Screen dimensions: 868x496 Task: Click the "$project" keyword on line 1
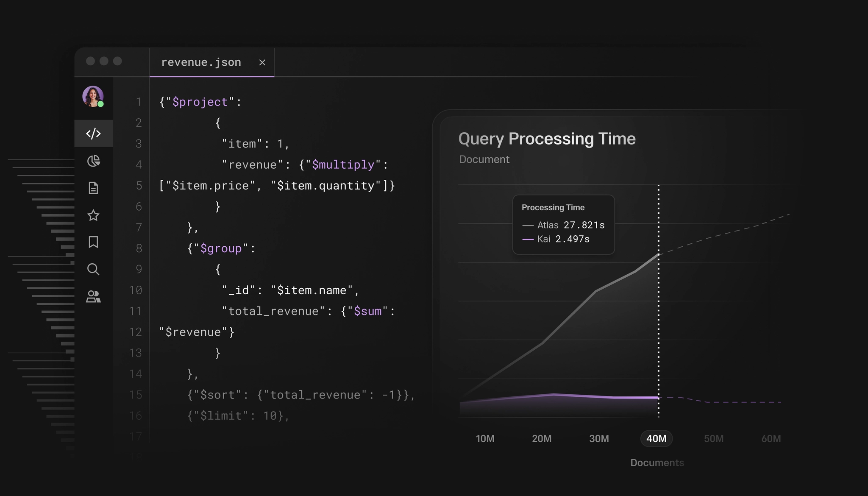tap(200, 102)
